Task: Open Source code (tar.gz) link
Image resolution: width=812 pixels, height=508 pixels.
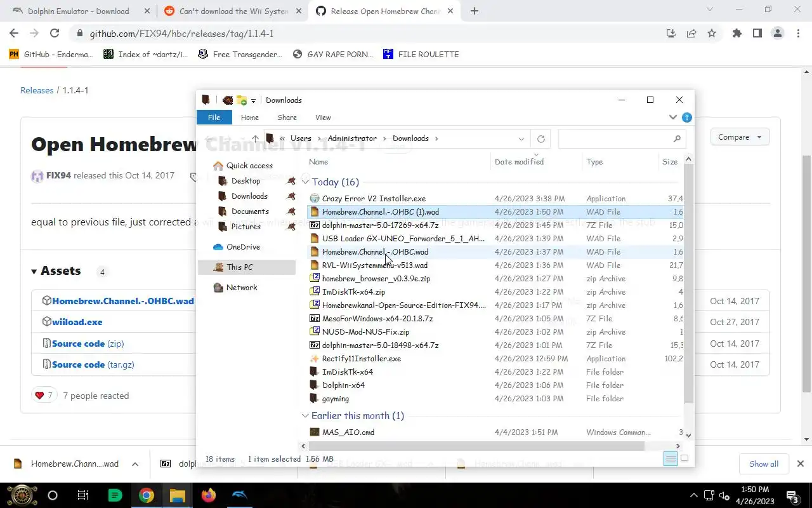Action: tap(93, 364)
